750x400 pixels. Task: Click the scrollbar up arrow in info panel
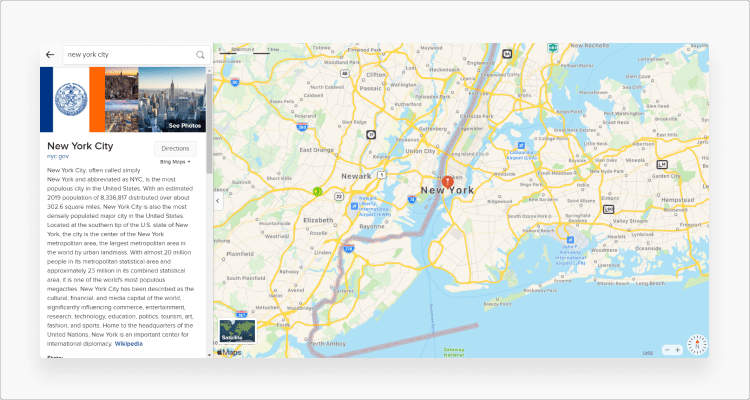(209, 70)
